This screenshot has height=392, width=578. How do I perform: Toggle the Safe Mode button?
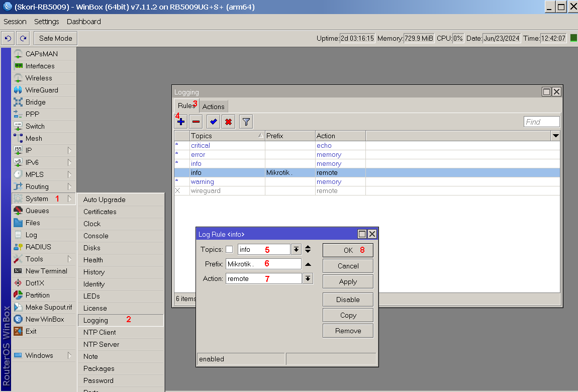pos(55,38)
